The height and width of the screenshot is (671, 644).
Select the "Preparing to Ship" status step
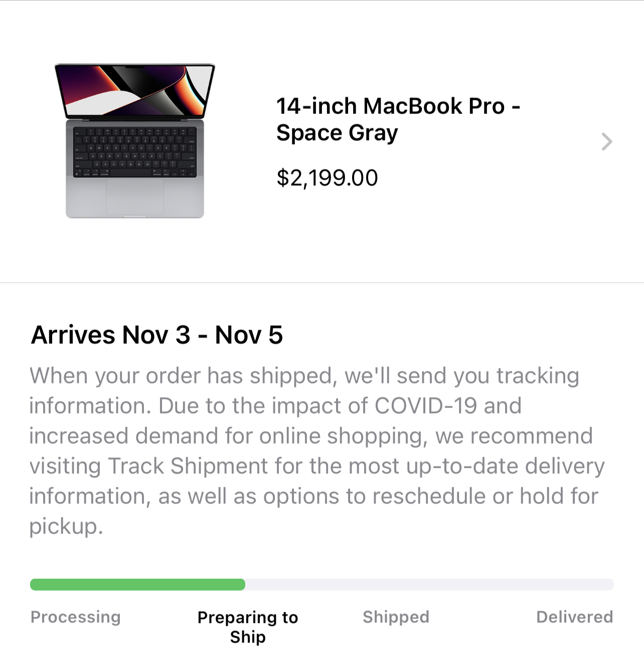point(248,627)
